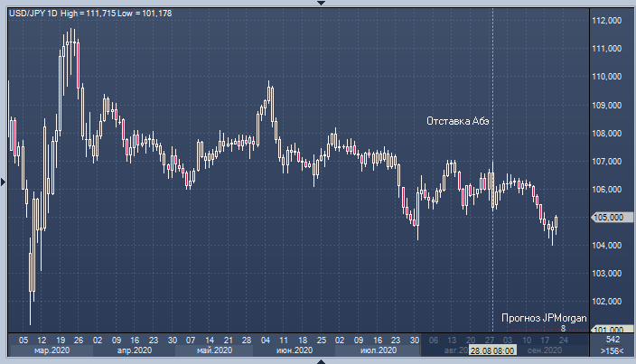Click the >156< bar count indicator
Screen dimensions: 636x364
612,350
